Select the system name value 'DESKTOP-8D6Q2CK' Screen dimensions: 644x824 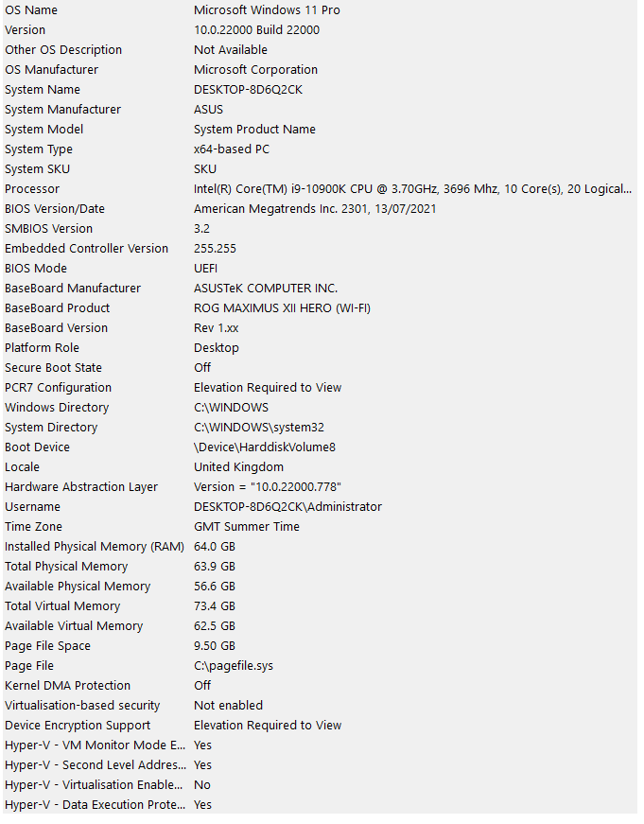(x=248, y=90)
